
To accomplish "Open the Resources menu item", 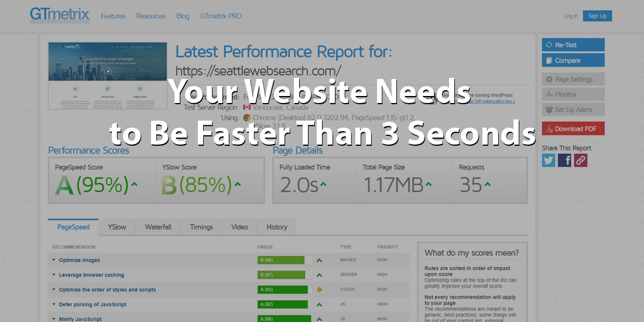I will click(x=150, y=16).
